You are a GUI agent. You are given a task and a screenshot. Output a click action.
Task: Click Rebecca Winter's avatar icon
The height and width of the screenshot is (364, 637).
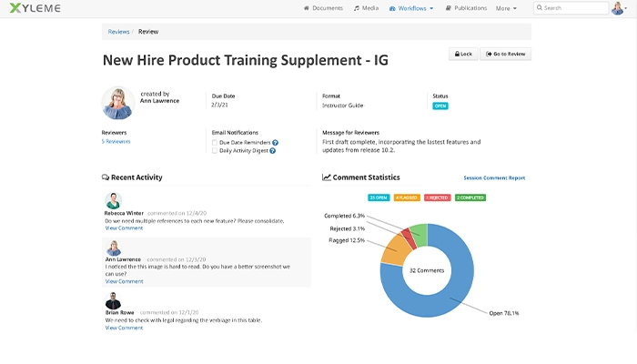pyautogui.click(x=113, y=201)
